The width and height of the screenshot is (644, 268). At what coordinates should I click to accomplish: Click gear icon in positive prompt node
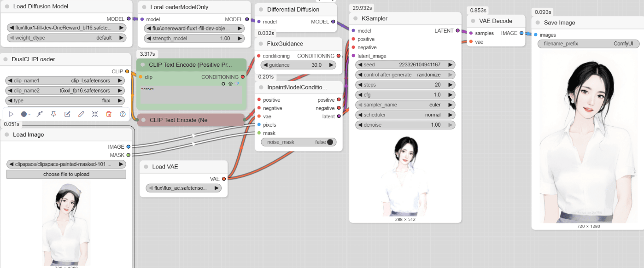230,84
